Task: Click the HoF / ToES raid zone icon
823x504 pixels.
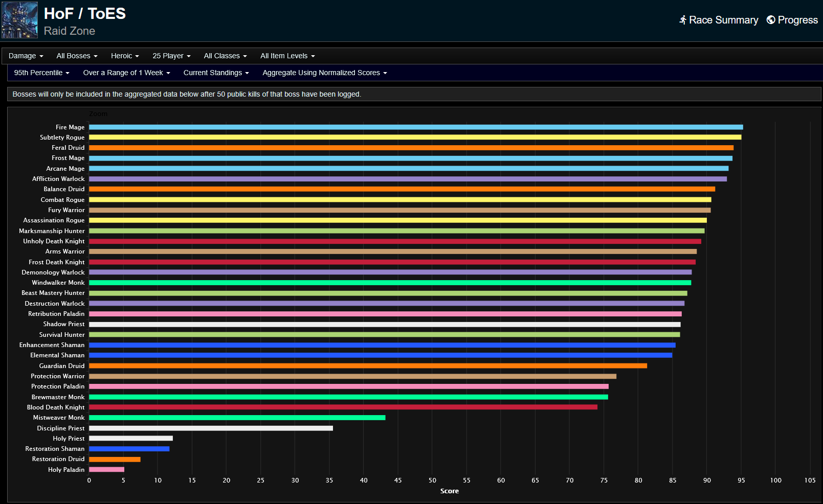Action: [x=19, y=20]
